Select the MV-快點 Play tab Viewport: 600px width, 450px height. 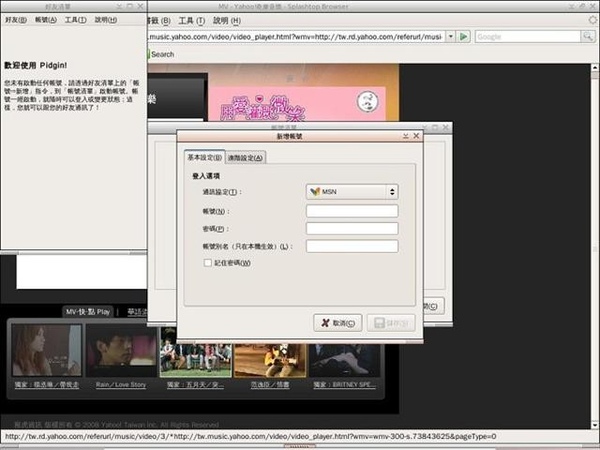pos(88,311)
